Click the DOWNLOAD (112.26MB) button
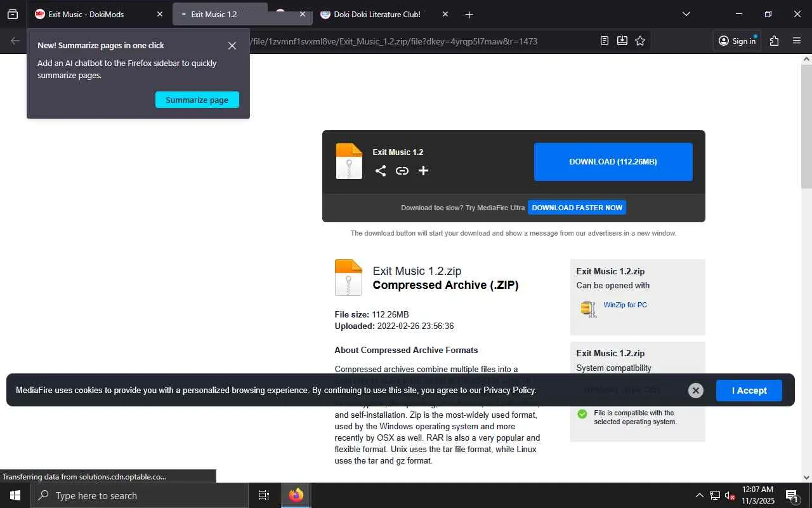This screenshot has width=812, height=508. pos(613,162)
